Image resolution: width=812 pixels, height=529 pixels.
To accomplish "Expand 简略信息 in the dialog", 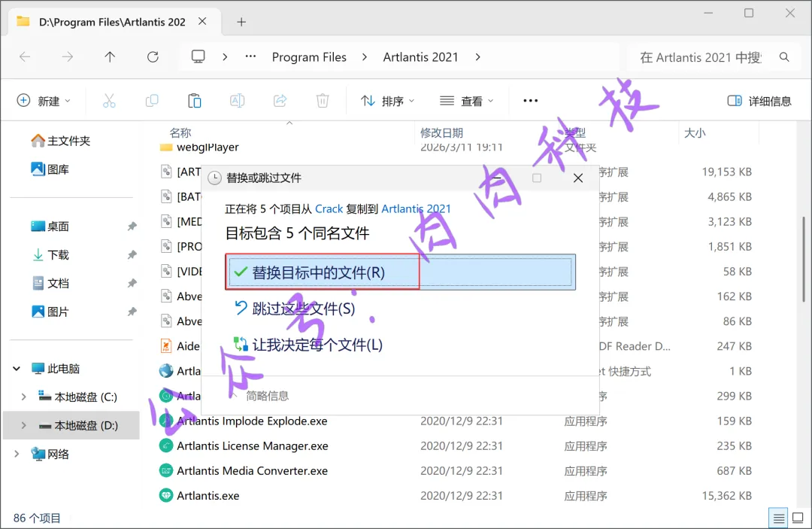I will click(x=260, y=396).
